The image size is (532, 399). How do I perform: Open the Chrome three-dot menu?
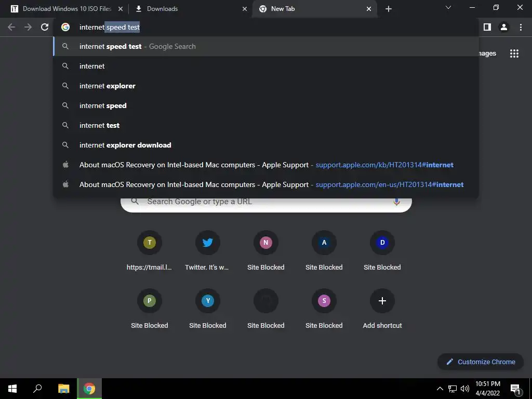521,27
